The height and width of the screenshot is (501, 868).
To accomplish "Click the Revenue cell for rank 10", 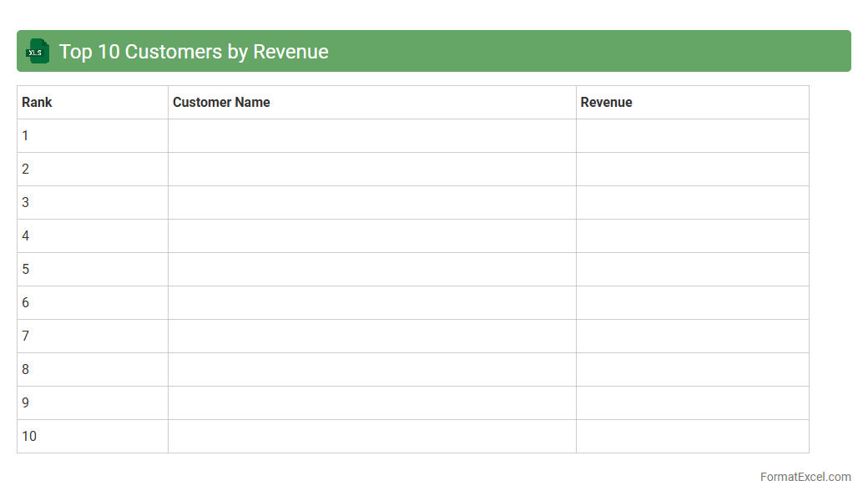I will [x=692, y=436].
